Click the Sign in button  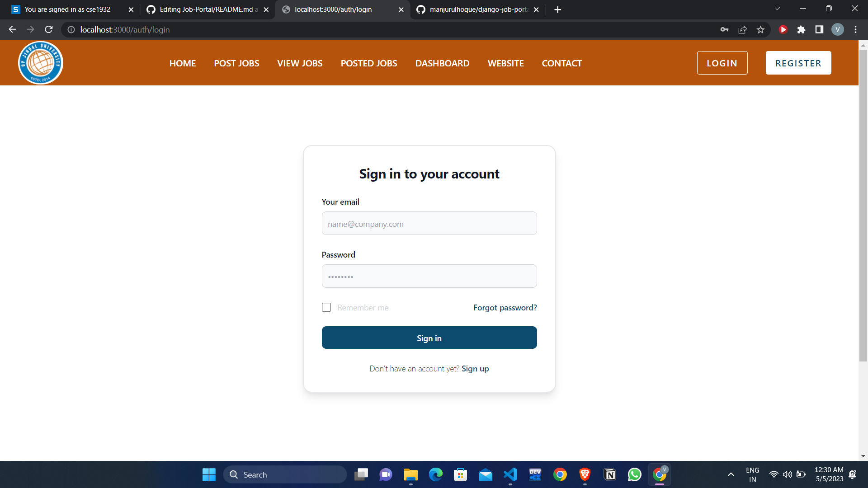point(429,338)
